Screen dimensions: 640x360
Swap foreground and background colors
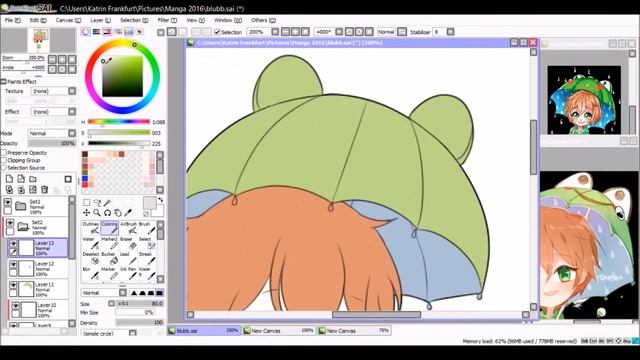(x=160, y=200)
